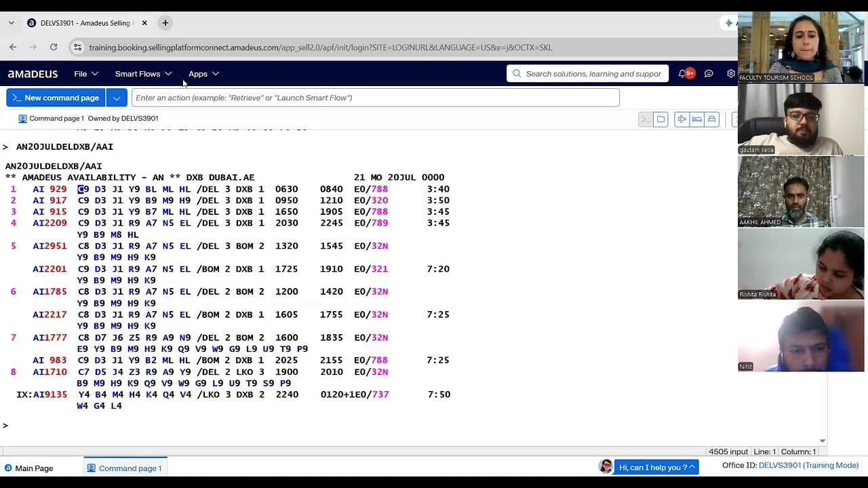Click the Nihit video thumbnail
Viewport: 868px width, 488px height.
pos(801,336)
